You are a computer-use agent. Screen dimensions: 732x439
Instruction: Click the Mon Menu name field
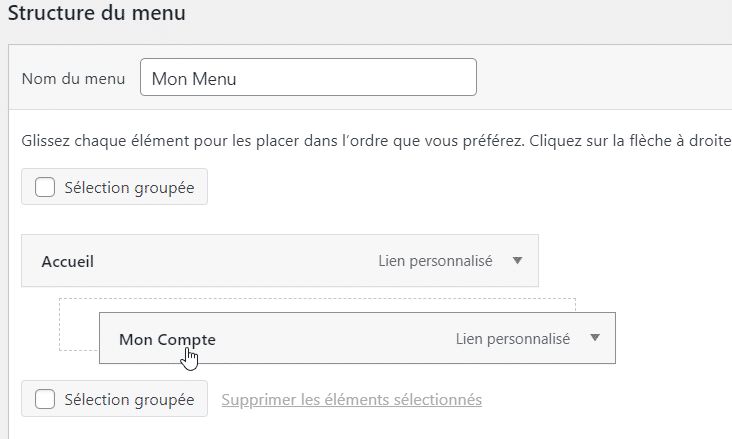pyautogui.click(x=308, y=78)
